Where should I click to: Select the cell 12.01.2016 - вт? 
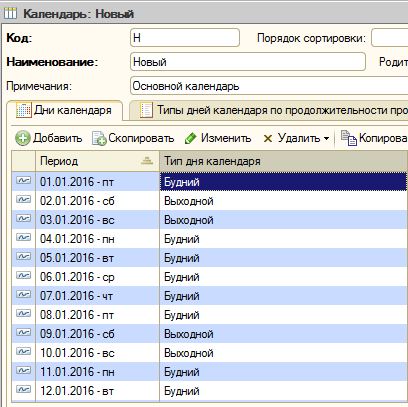[x=97, y=391]
